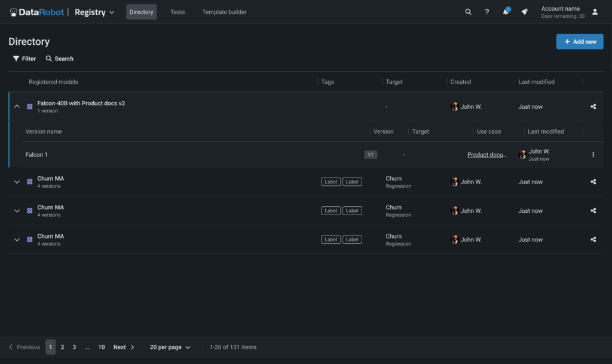Go to page 2
The width and height of the screenshot is (612, 364).
coord(62,347)
